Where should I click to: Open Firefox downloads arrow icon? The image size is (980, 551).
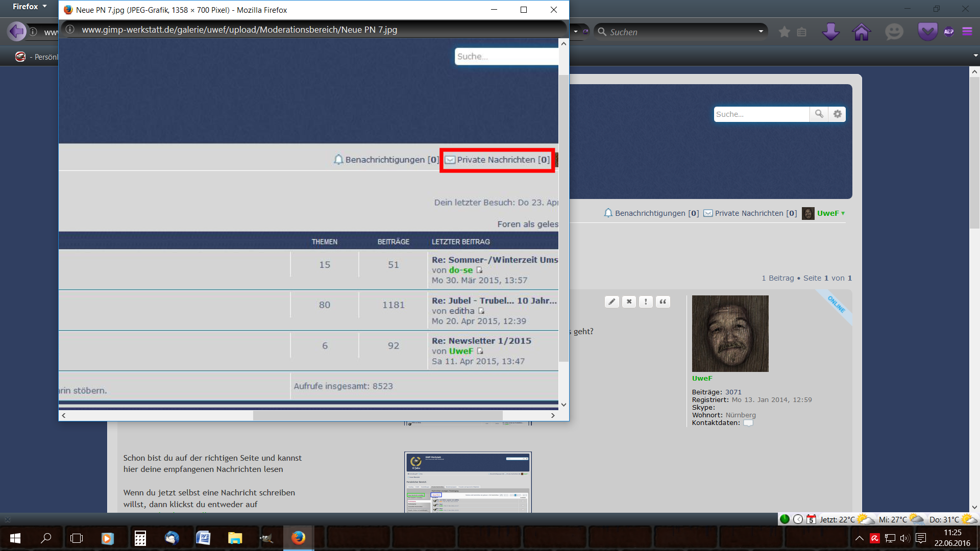pyautogui.click(x=830, y=32)
